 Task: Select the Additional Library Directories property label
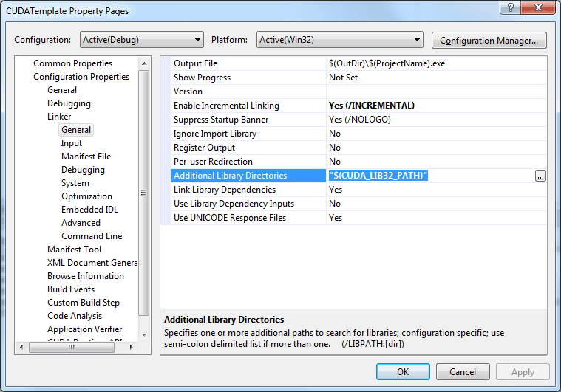(x=248, y=176)
